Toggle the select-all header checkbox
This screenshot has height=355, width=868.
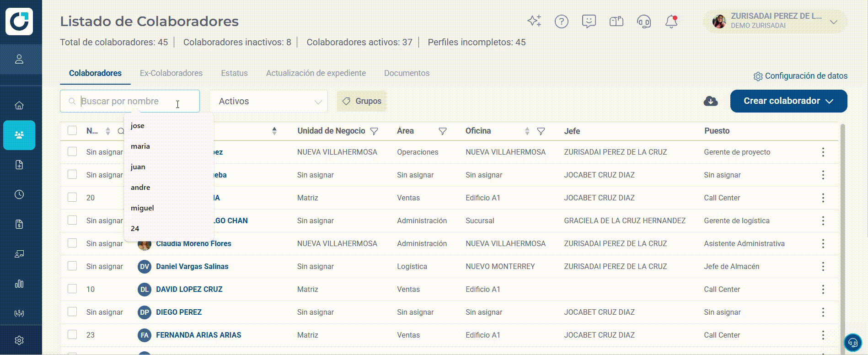coord(72,130)
